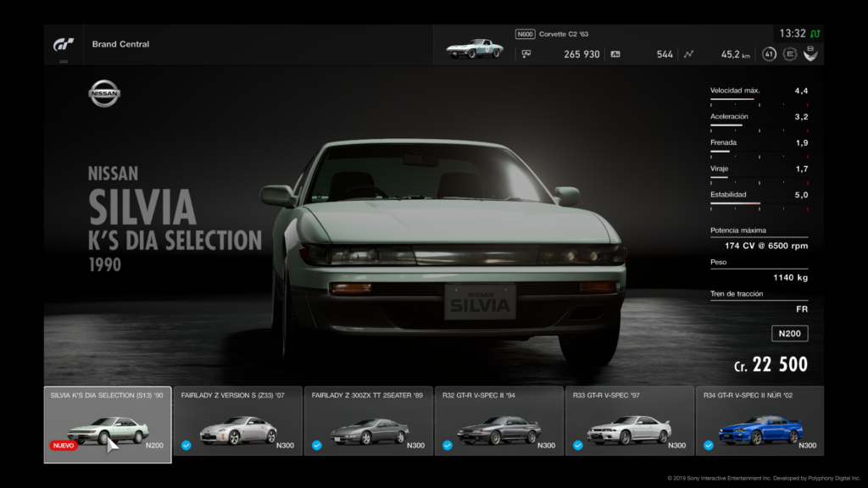
Task: Click the N200 class button above the price
Action: (790, 334)
